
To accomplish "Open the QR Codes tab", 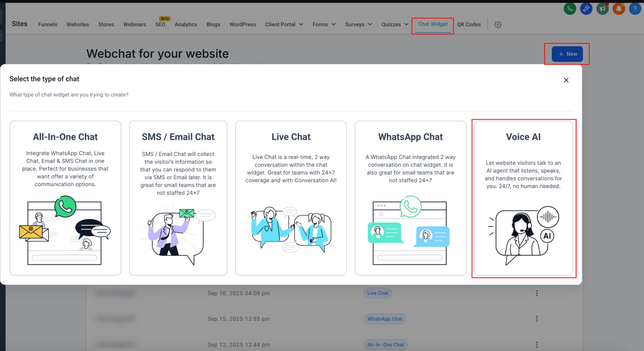I will pos(469,25).
